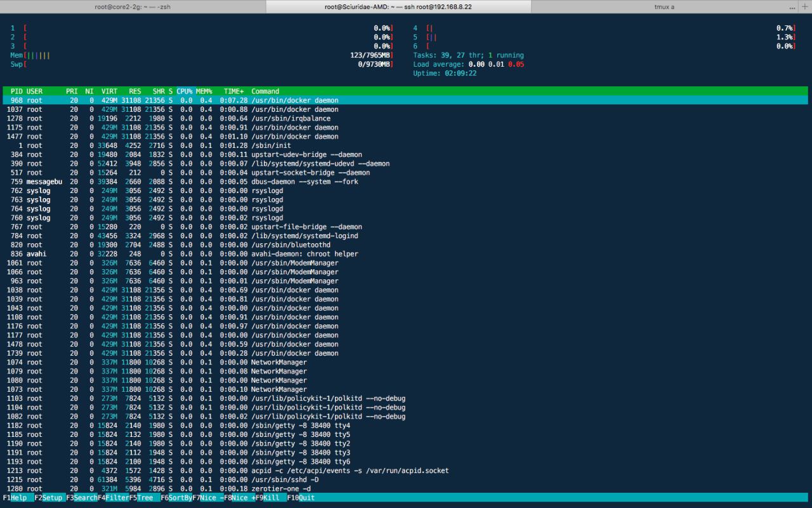Viewport: 812px width, 508px height.
Task: Activate F3 Search in htop footer
Action: tap(81, 498)
